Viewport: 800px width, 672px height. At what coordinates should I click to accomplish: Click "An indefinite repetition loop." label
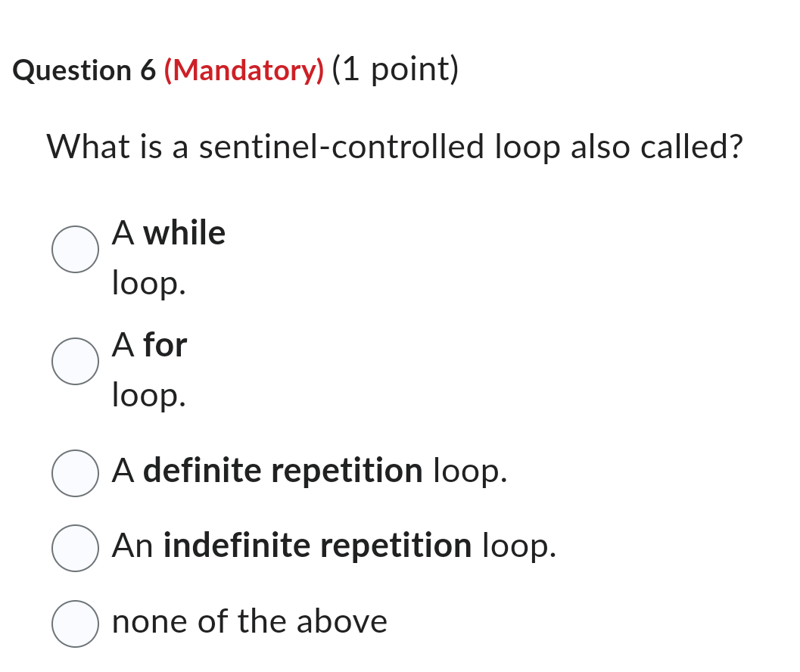pos(333,546)
